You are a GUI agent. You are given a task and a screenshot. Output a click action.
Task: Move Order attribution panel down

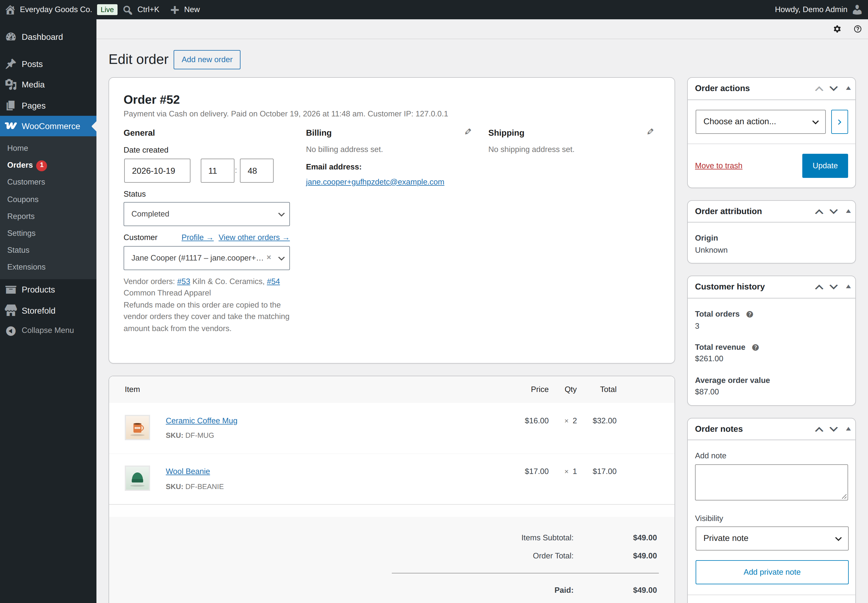click(x=833, y=212)
